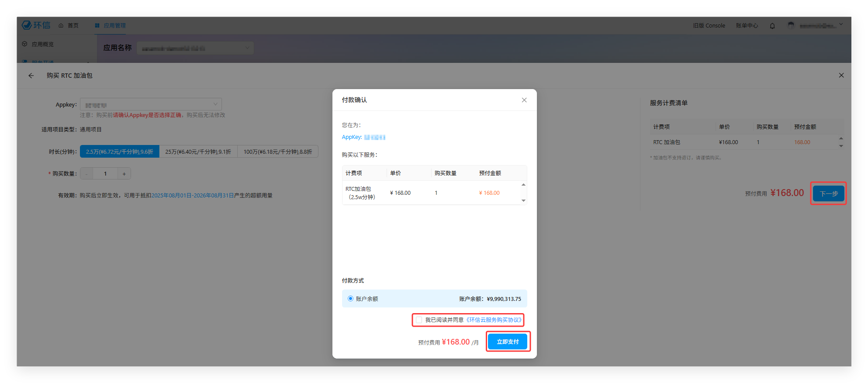The width and height of the screenshot is (868, 383).
Task: Click the 购买数量 input field
Action: 105,174
